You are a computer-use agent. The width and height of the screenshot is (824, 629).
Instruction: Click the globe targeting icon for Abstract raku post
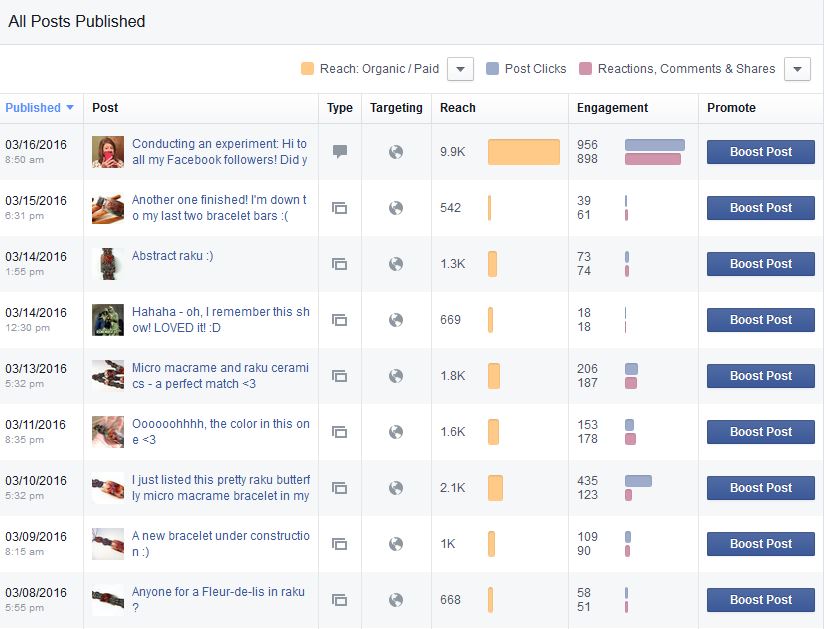tap(396, 264)
